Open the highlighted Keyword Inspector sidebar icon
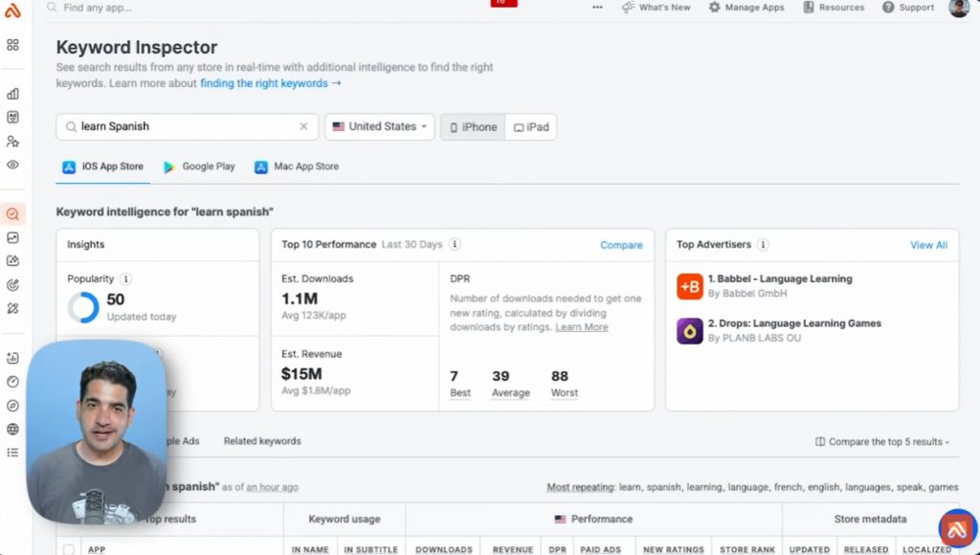Screen dimensions: 980x555 coord(12,214)
